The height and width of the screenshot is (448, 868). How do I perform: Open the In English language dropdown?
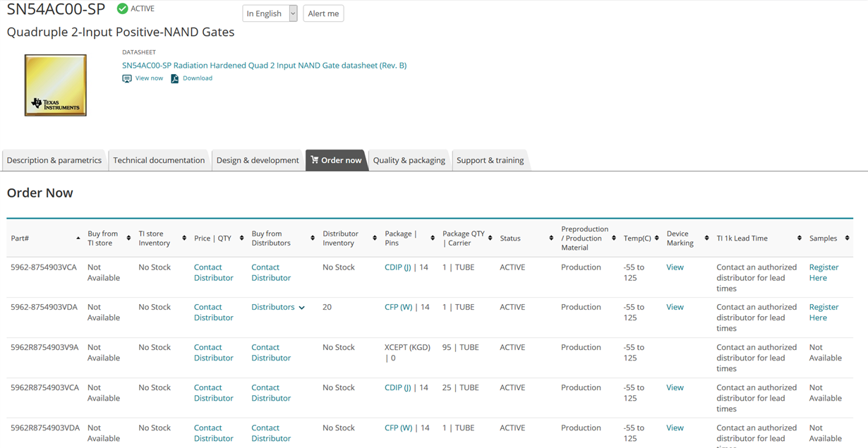(270, 13)
